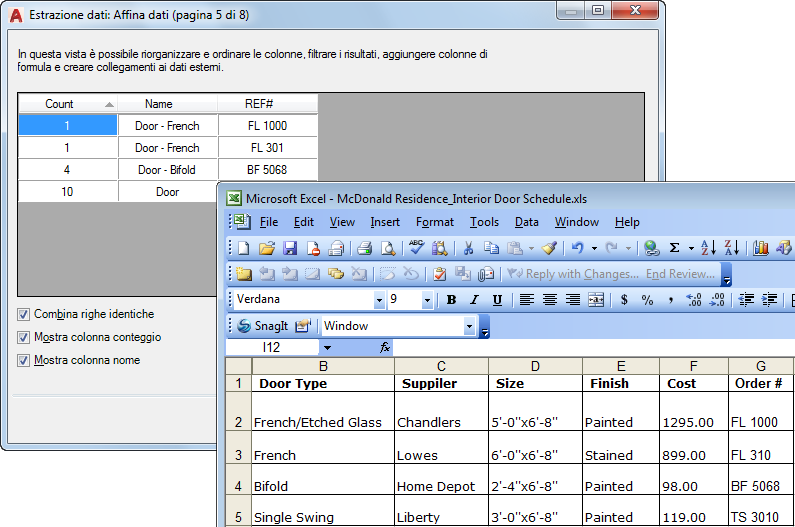Select the Door - Bifold cell
Screen dimensions: 795x527
tap(167, 170)
